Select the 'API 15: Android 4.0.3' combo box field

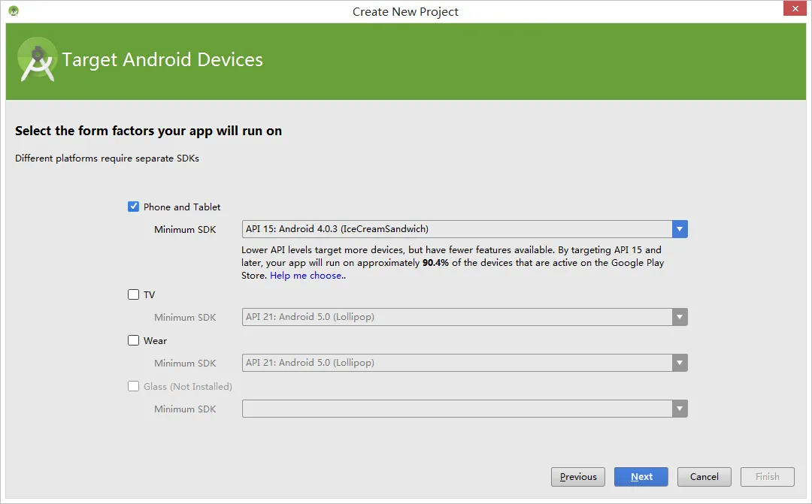[x=456, y=229]
